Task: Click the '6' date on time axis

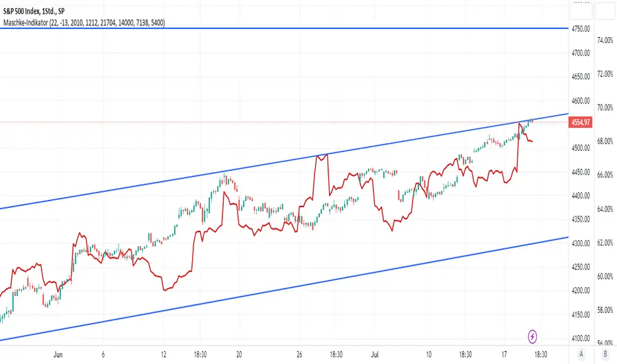Action: (x=103, y=355)
